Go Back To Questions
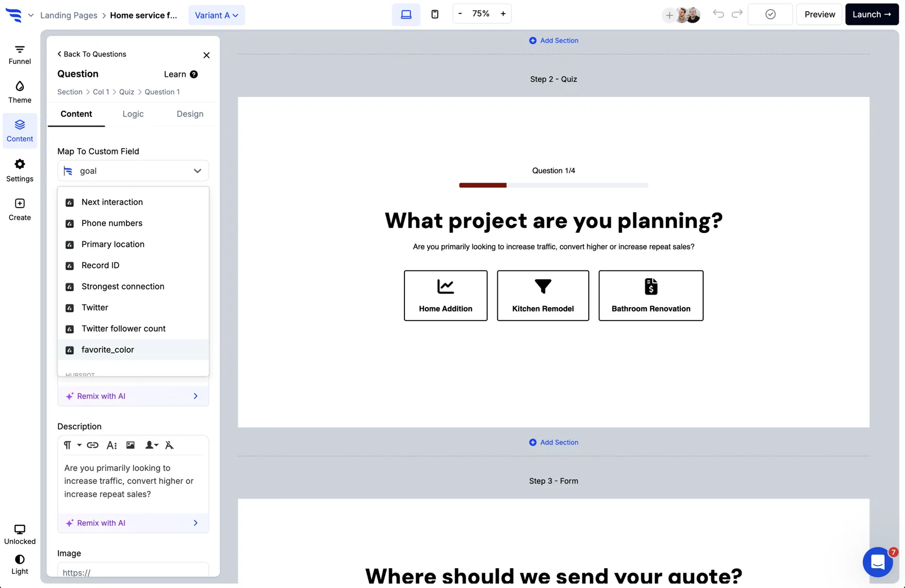Screen dimensions: 905x588 pyautogui.click(x=92, y=54)
